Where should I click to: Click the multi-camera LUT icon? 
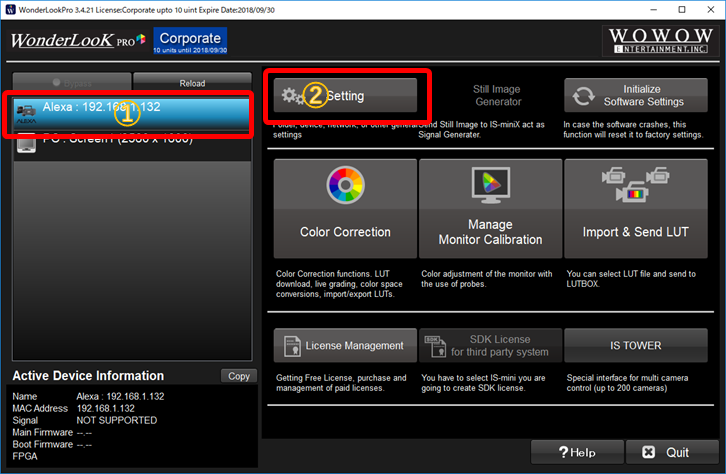pos(635,184)
